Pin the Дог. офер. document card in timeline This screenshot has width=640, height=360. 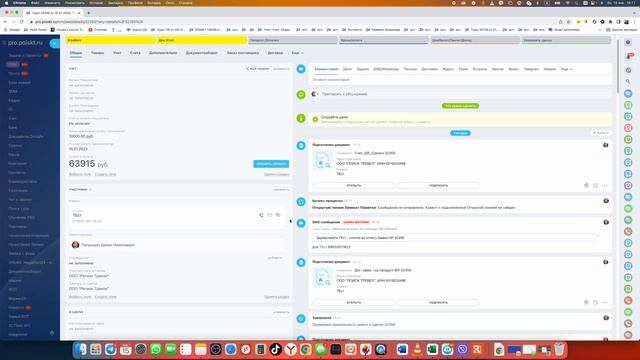[586, 302]
